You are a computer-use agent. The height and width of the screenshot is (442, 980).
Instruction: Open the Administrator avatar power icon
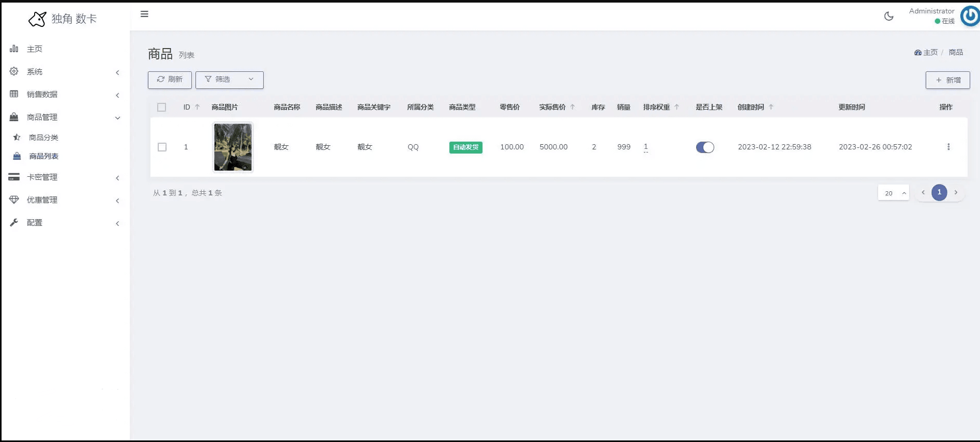tap(970, 16)
